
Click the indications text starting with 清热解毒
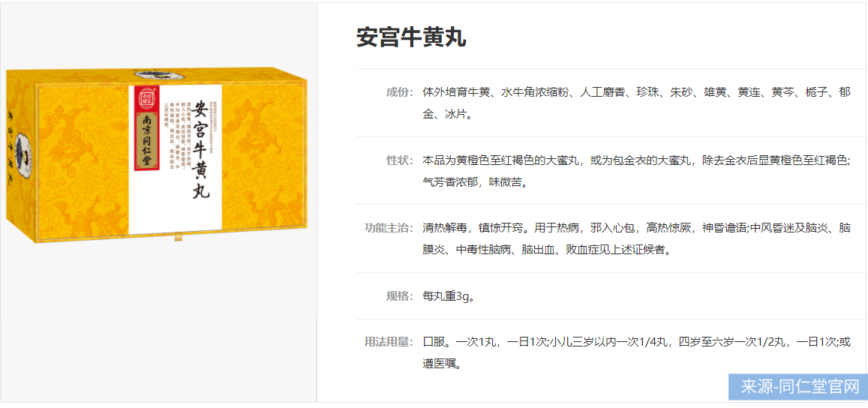636,239
